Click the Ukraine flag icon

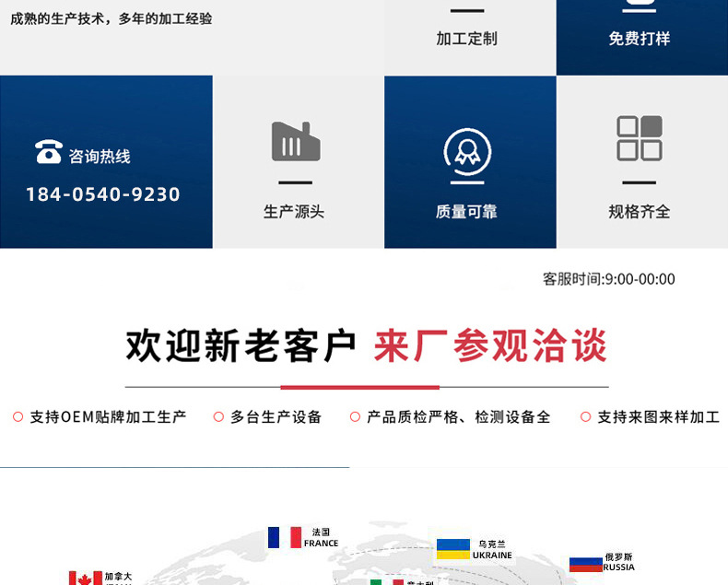click(x=453, y=549)
